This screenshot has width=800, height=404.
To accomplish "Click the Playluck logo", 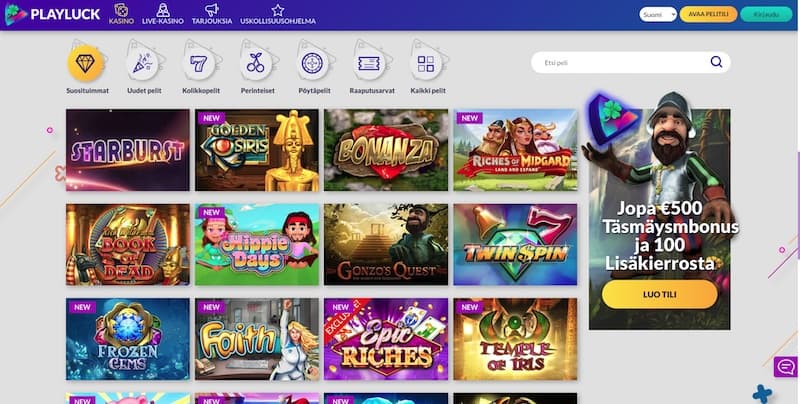I will tap(53, 14).
